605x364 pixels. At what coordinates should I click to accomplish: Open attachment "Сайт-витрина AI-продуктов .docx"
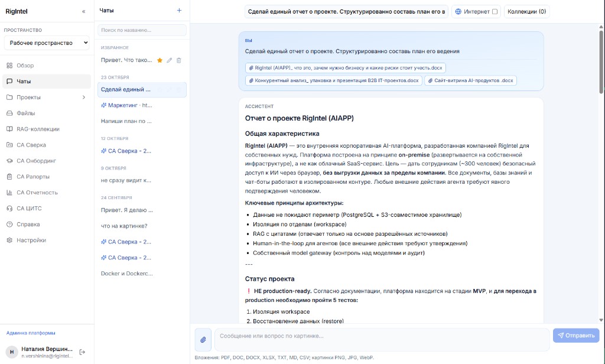coord(470,81)
